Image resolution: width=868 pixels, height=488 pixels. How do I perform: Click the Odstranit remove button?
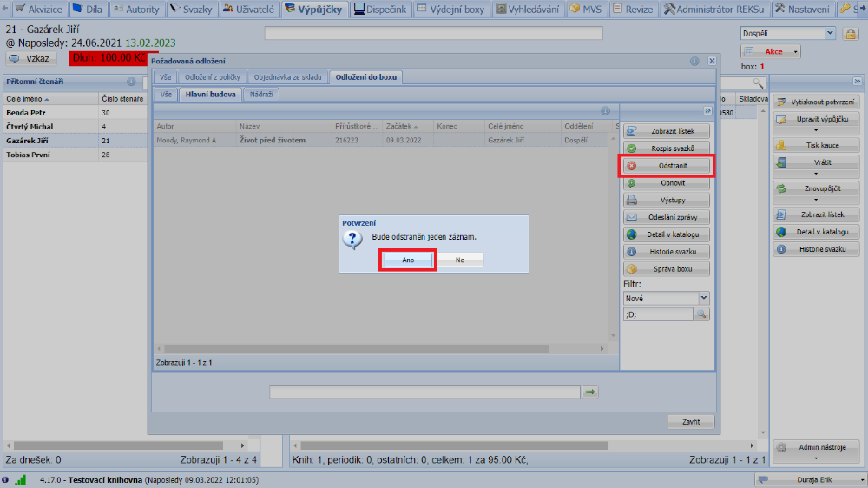pos(667,165)
